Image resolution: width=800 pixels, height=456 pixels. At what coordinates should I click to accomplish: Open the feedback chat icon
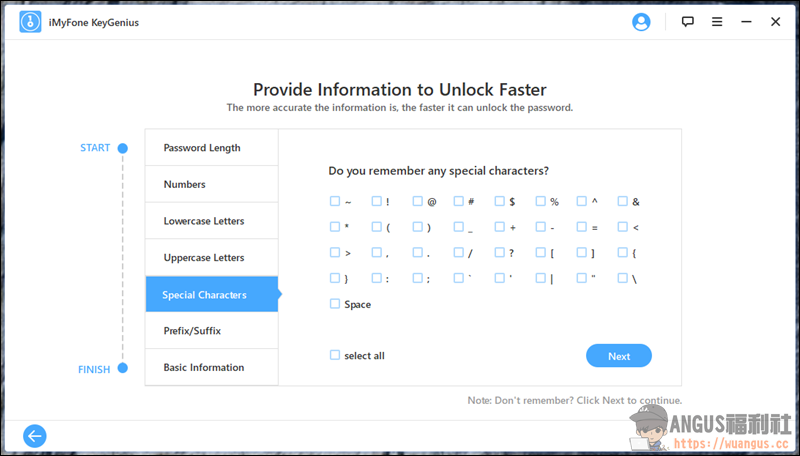(688, 22)
